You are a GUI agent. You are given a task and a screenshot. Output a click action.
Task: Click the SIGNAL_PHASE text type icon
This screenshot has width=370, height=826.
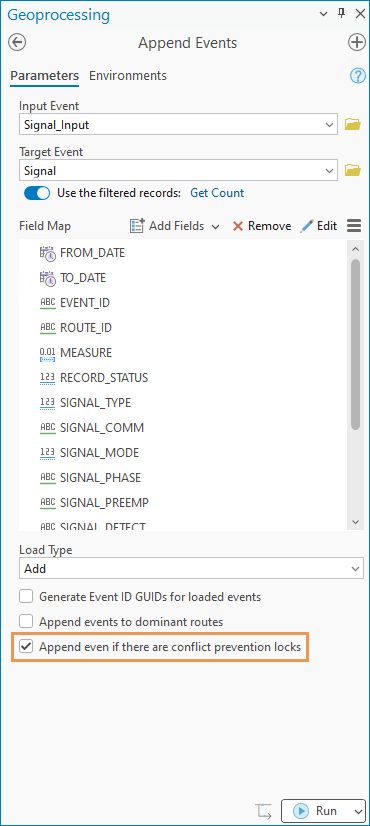click(x=47, y=478)
